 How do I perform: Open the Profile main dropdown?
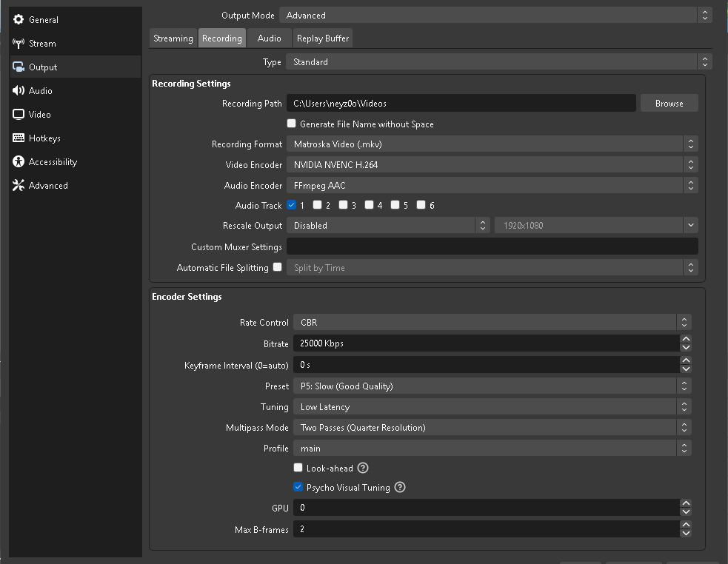click(x=492, y=448)
